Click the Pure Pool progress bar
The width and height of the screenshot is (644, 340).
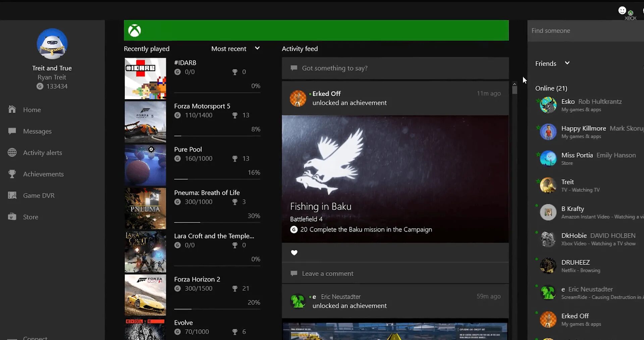coord(217,179)
